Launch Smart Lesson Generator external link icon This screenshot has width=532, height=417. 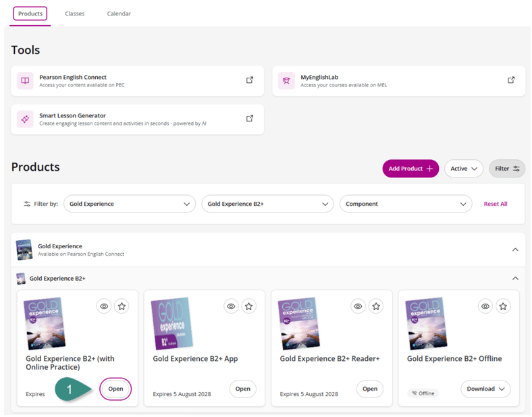(x=250, y=119)
